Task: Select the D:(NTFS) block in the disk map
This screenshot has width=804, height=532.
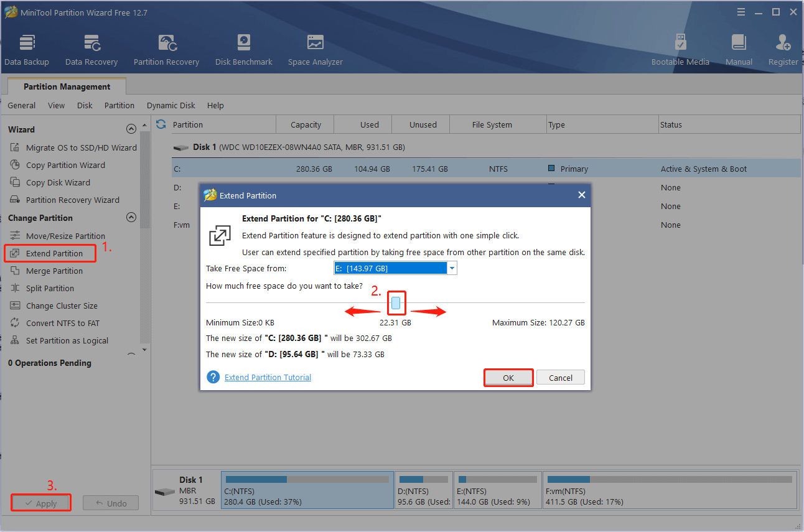Action: point(424,490)
